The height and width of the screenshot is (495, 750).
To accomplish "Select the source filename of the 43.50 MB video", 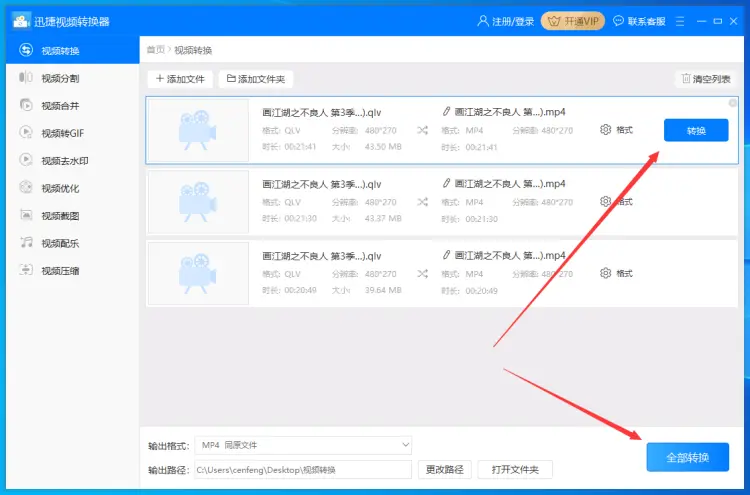I will click(321, 112).
